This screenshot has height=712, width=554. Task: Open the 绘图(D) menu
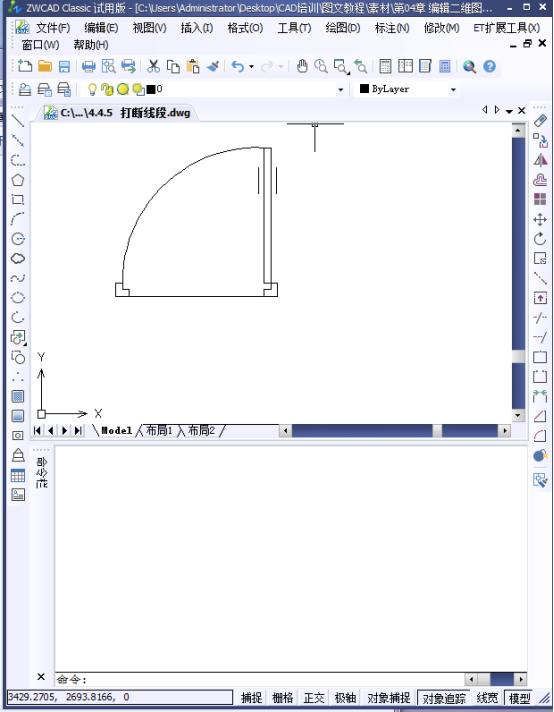[x=343, y=28]
